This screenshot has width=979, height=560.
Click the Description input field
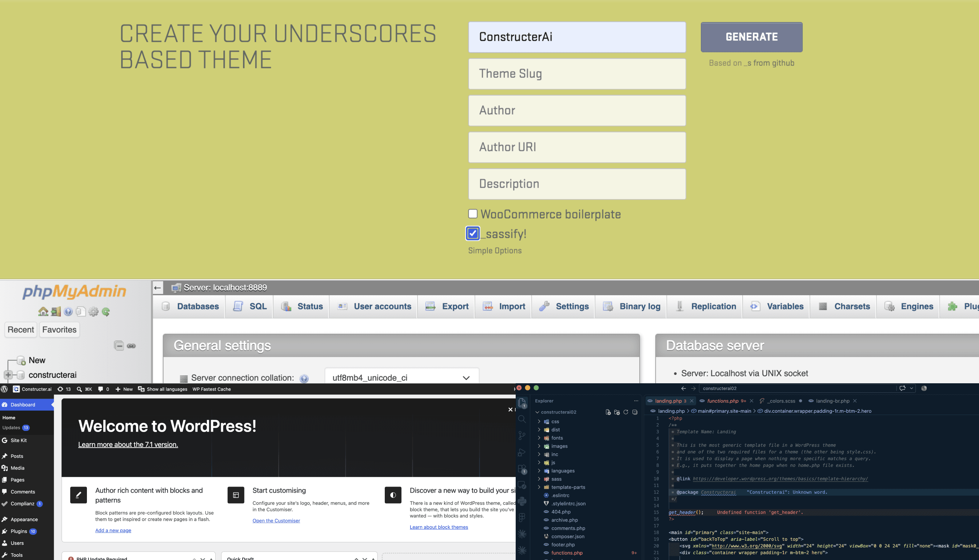pos(577,184)
